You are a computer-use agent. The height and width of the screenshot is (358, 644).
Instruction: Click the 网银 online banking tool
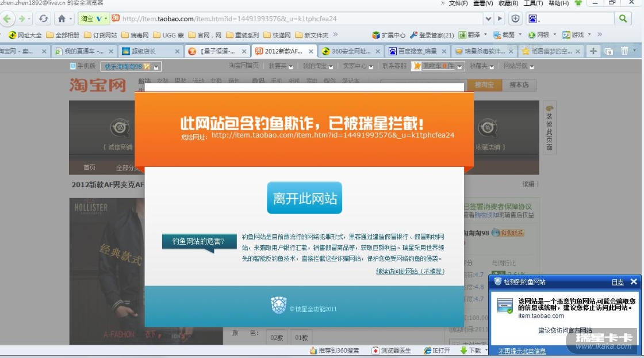539,35
